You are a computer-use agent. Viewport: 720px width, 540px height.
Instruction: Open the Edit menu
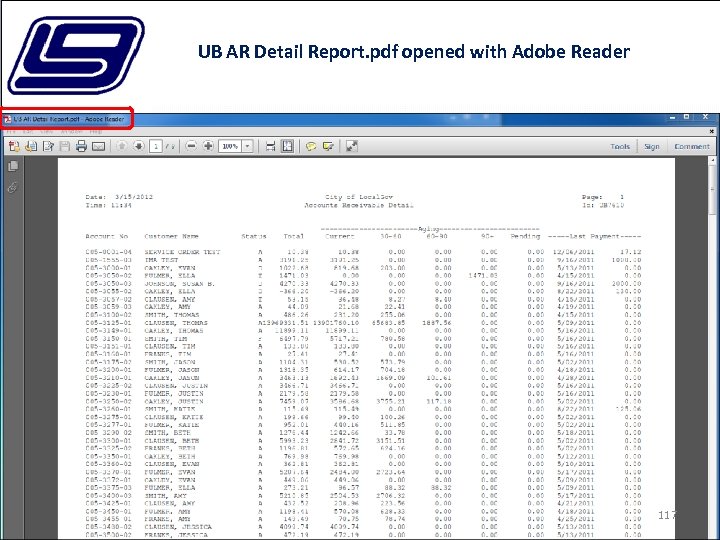[x=28, y=132]
